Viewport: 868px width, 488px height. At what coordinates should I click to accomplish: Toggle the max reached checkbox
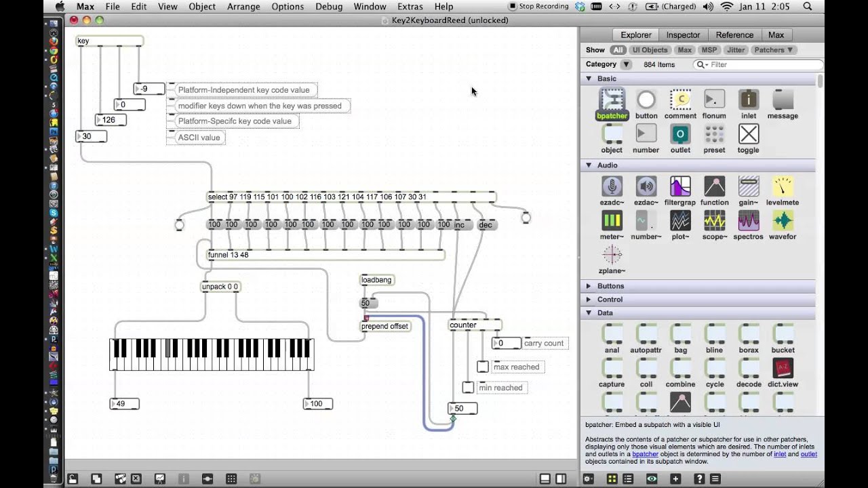click(482, 367)
